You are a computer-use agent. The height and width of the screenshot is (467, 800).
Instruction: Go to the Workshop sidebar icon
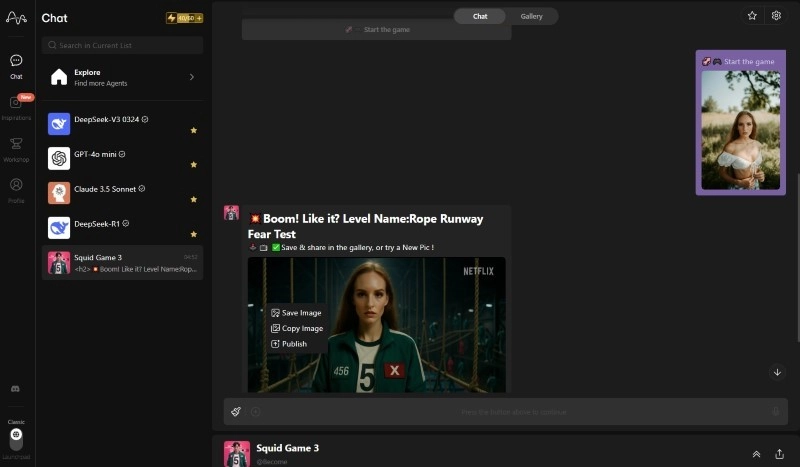(x=16, y=144)
